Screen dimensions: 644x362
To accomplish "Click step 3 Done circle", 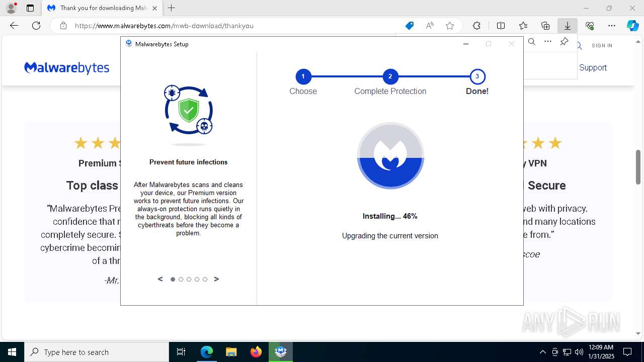I will coord(477,76).
